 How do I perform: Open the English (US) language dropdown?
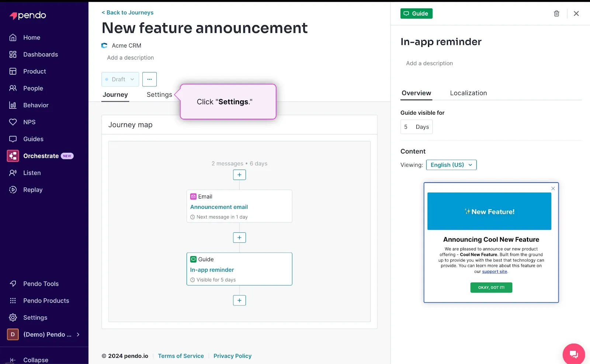click(x=451, y=165)
